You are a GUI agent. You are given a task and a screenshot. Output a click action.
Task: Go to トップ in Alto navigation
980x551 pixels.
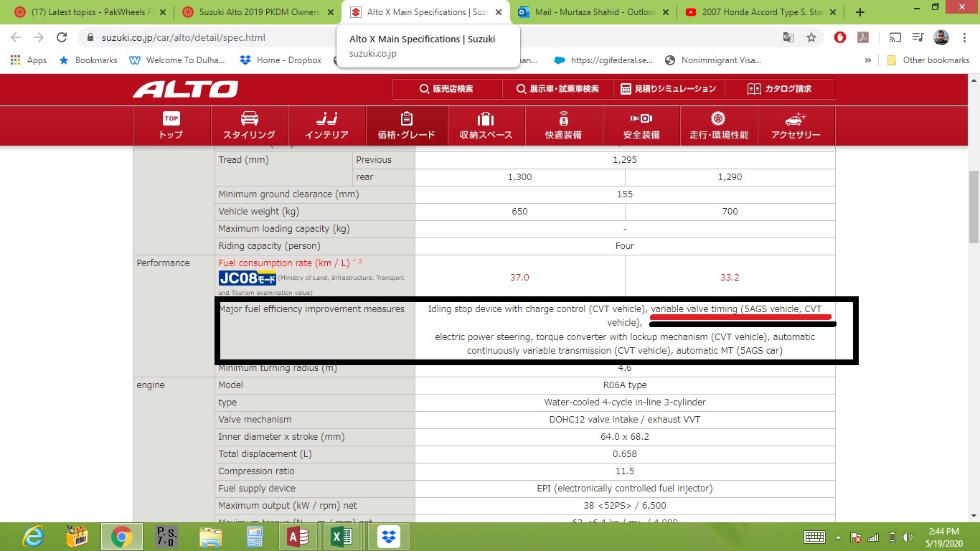(171, 126)
